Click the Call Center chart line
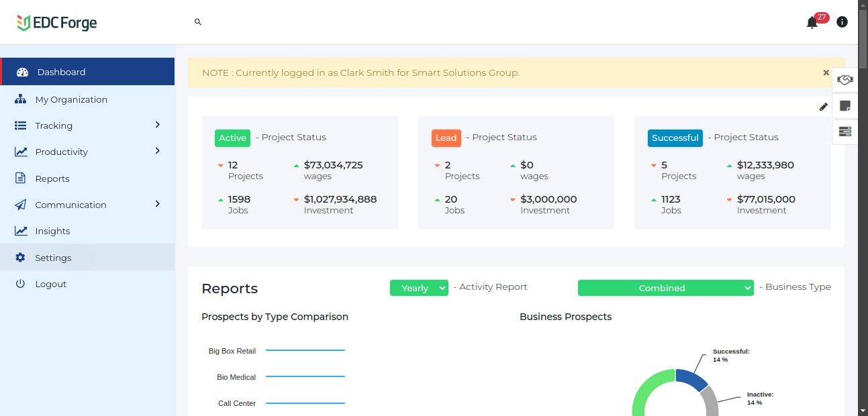Screen dimensions: 868x416 pos(305,403)
